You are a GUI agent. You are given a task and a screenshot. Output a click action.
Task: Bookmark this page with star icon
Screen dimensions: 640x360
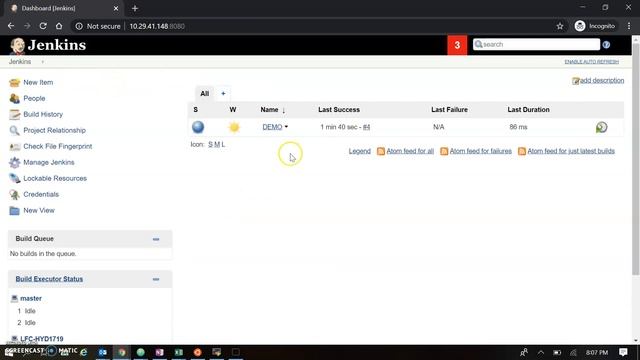560,26
